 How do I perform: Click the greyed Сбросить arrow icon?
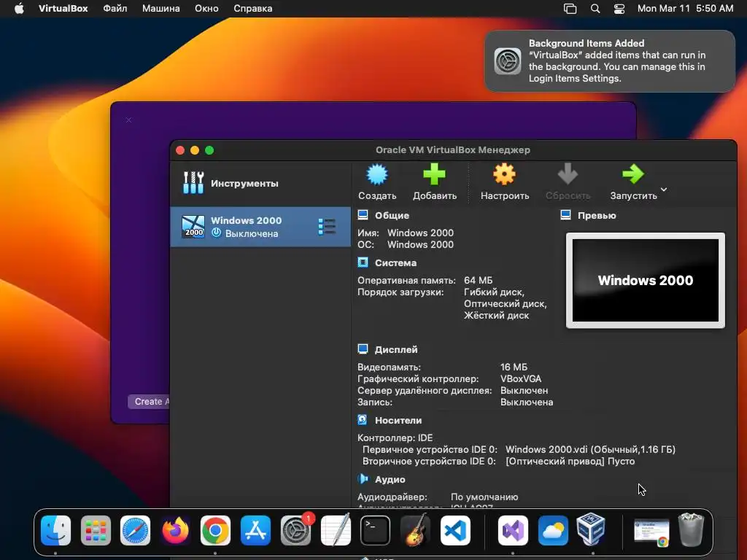(x=568, y=174)
